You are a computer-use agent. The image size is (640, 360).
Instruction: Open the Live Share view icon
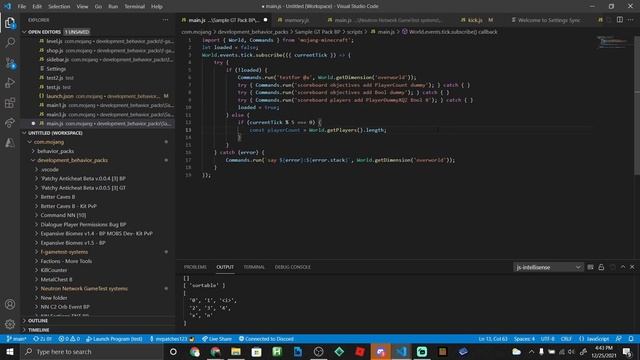pyautogui.click(x=10, y=122)
